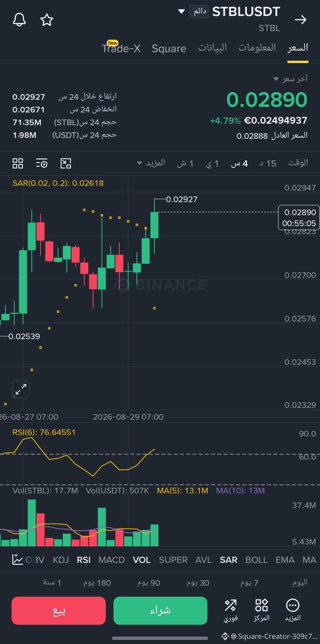Tap the RSI(6) indicator value label
The height and width of the screenshot is (644, 320).
44,432
